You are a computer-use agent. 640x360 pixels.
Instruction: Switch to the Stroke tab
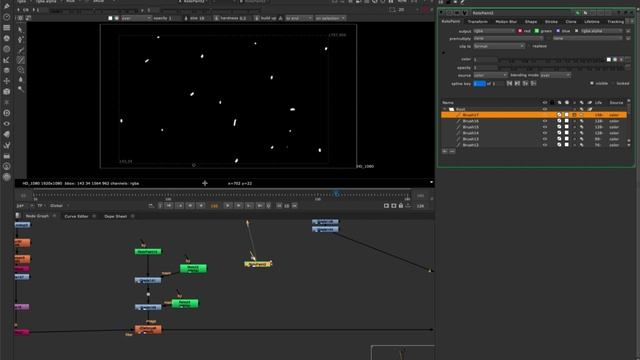551,22
